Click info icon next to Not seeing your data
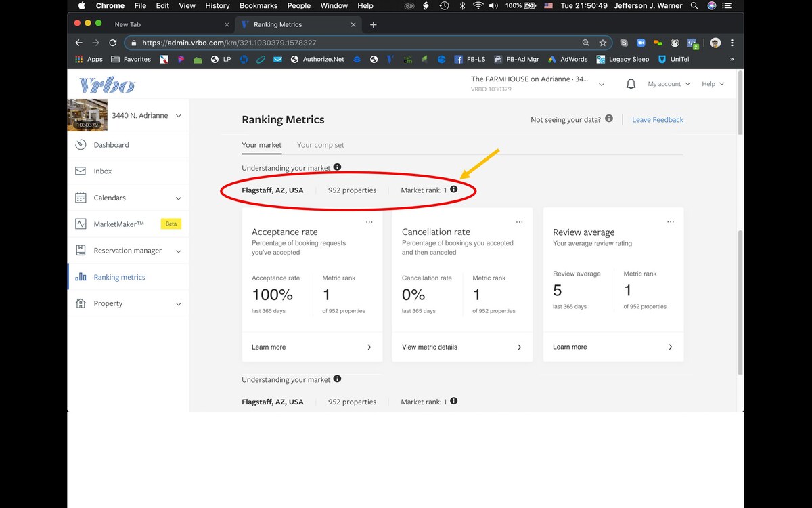 coord(609,119)
